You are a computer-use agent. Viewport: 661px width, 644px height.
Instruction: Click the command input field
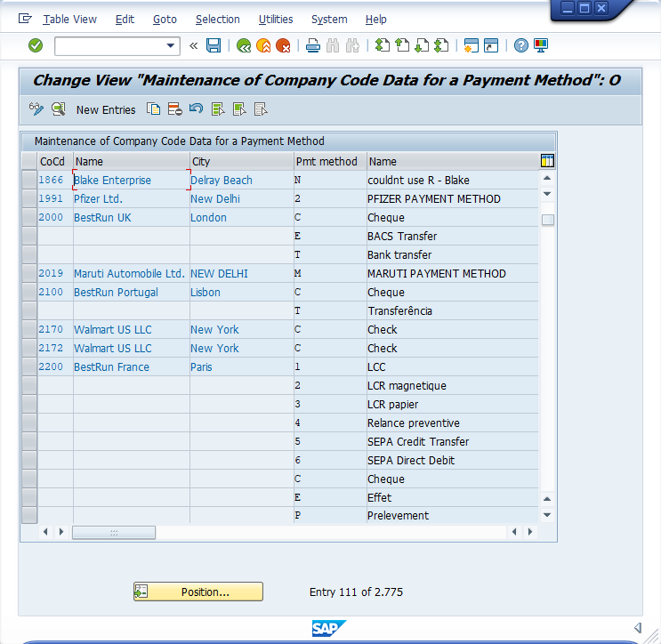(109, 45)
